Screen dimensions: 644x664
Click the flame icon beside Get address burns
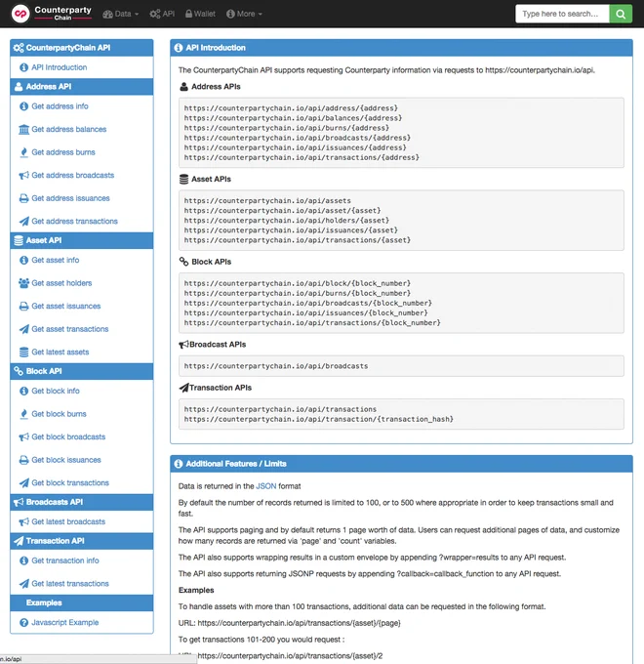(x=24, y=152)
